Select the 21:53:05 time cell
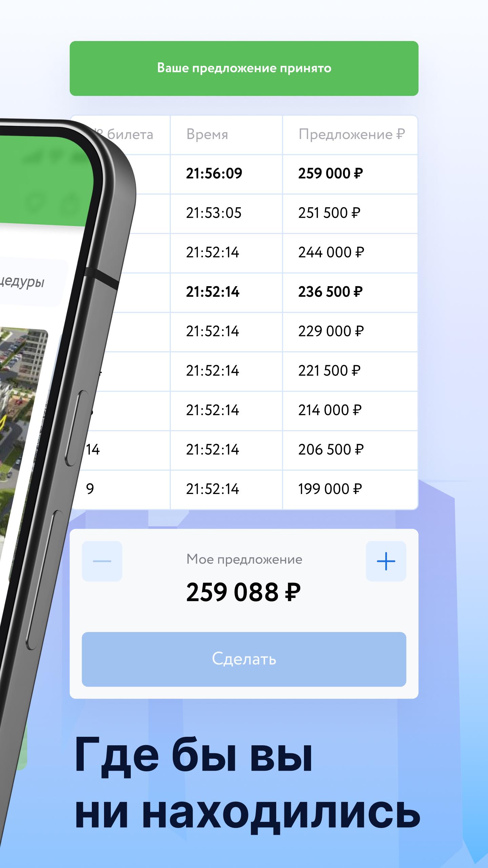Screen dimensions: 488x868 [214, 213]
